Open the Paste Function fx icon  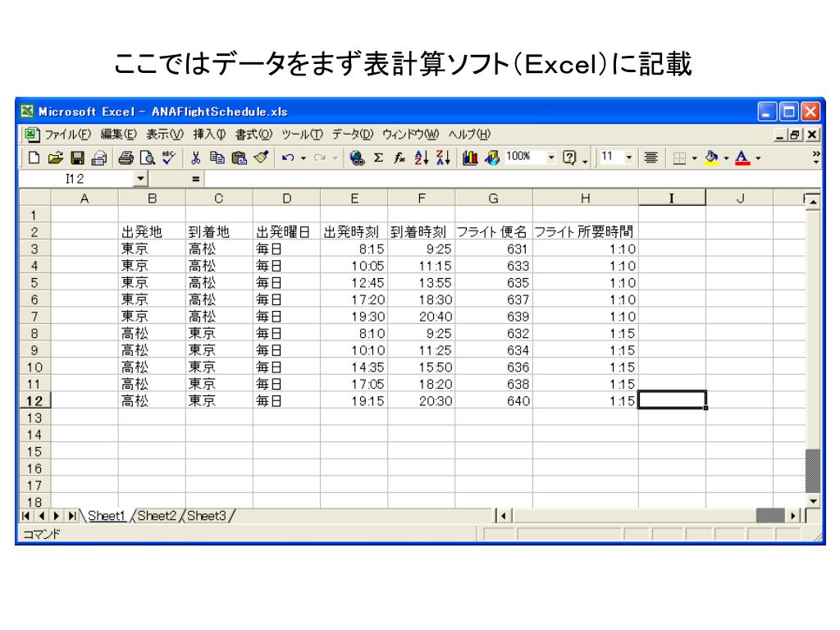pyautogui.click(x=399, y=157)
